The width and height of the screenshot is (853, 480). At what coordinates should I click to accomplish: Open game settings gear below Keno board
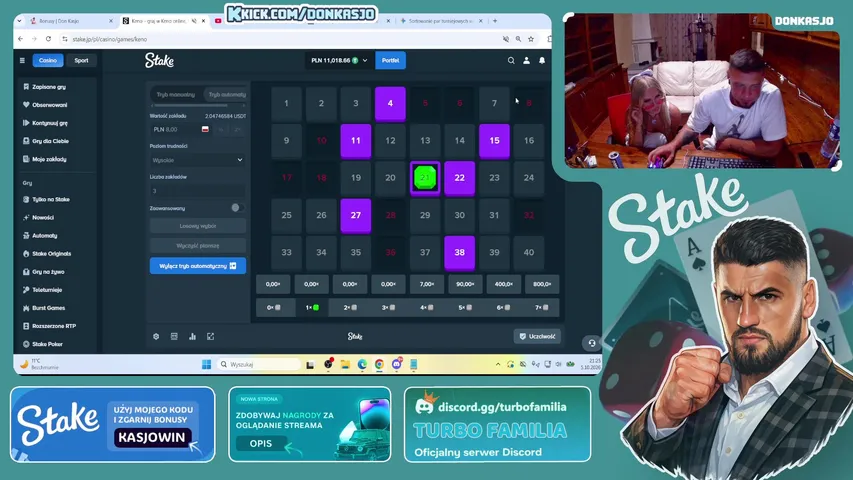point(156,336)
